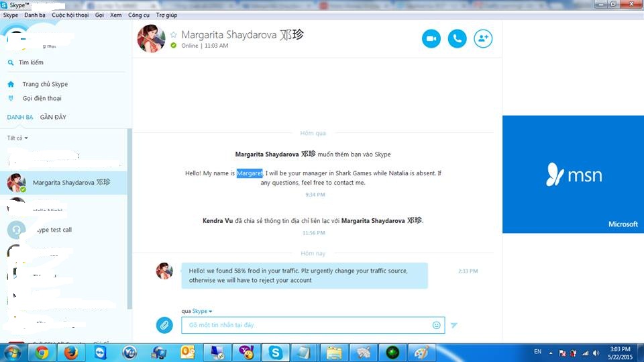Click the msn Microsoft advertisement
This screenshot has height=362, width=644.
573,175
